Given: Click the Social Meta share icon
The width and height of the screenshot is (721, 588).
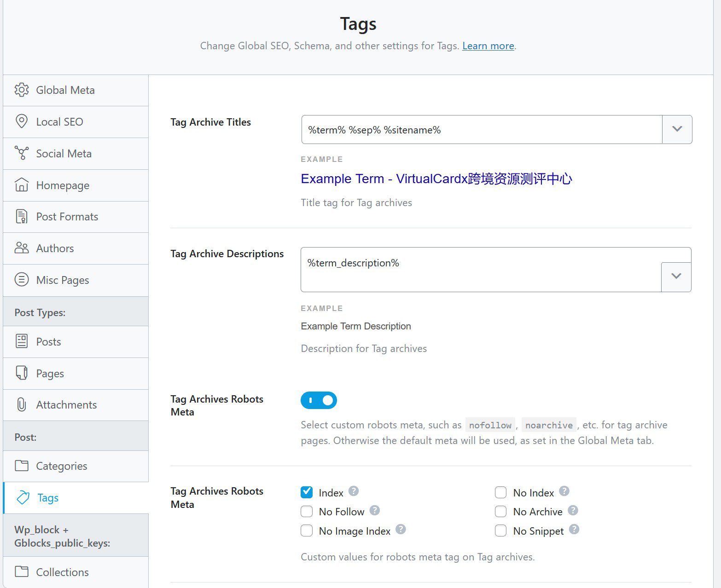Looking at the screenshot, I should pyautogui.click(x=22, y=153).
